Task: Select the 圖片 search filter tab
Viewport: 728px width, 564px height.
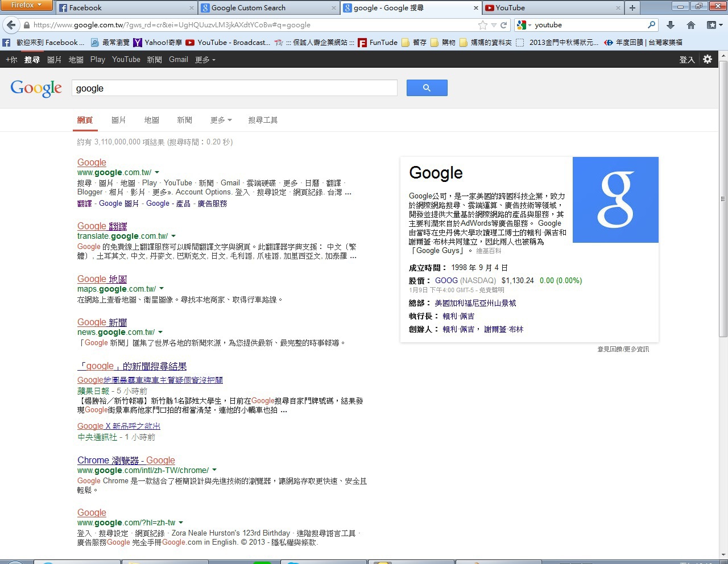Action: coord(118,120)
